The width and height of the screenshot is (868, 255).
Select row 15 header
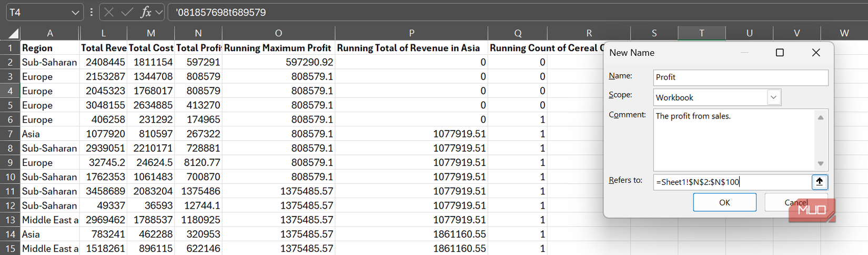pos(10,248)
